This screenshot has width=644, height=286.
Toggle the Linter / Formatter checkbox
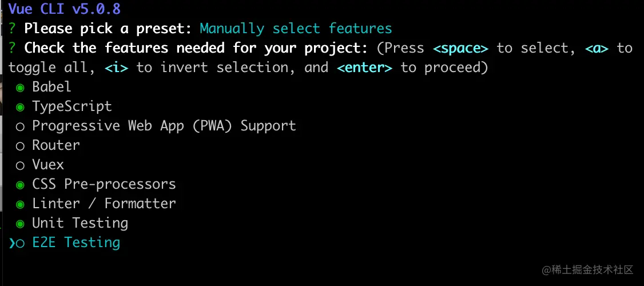pos(21,204)
